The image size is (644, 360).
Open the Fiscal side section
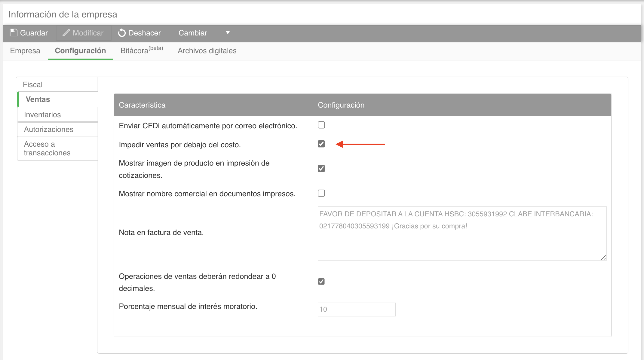57,84
